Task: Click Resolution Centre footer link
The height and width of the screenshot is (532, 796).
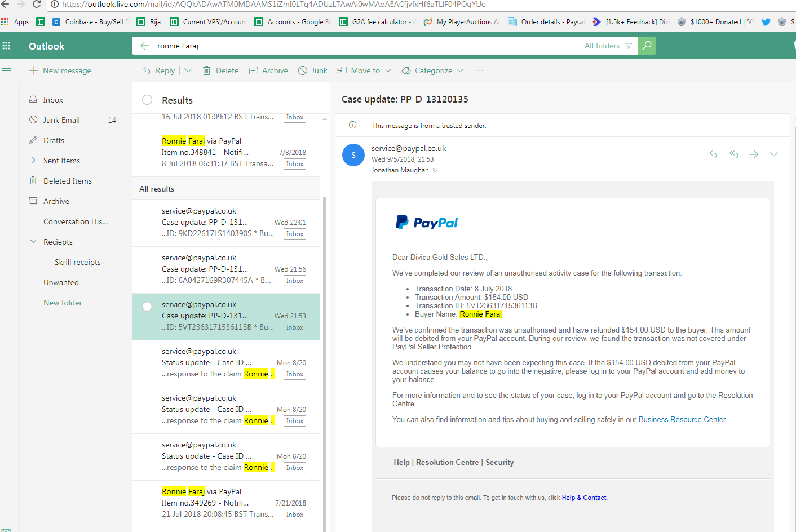Action: pyautogui.click(x=447, y=462)
